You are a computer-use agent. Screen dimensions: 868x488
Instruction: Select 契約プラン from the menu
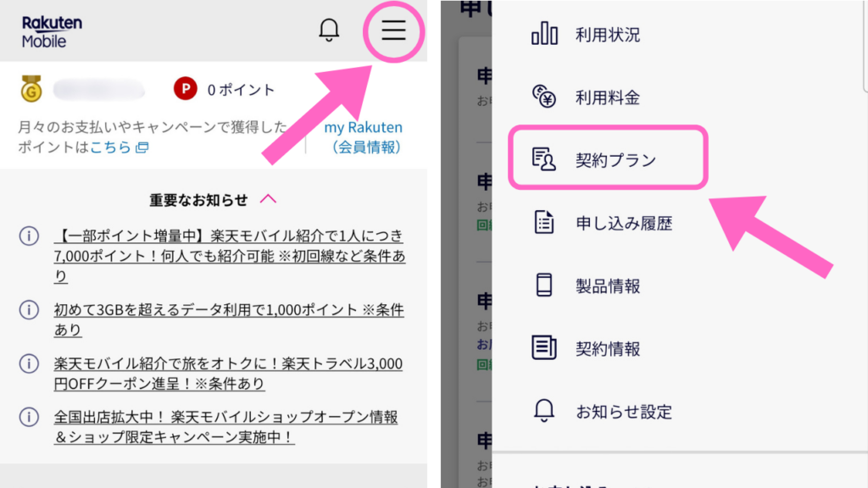click(x=608, y=158)
